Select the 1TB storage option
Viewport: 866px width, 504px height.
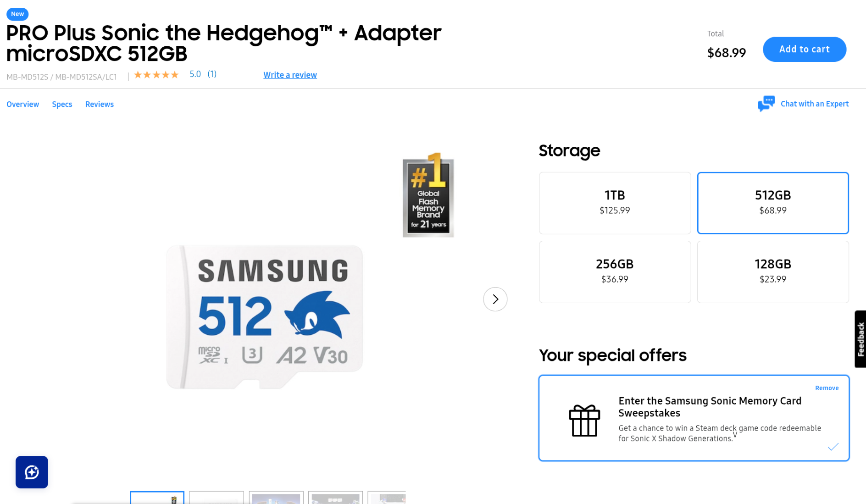pos(614,203)
